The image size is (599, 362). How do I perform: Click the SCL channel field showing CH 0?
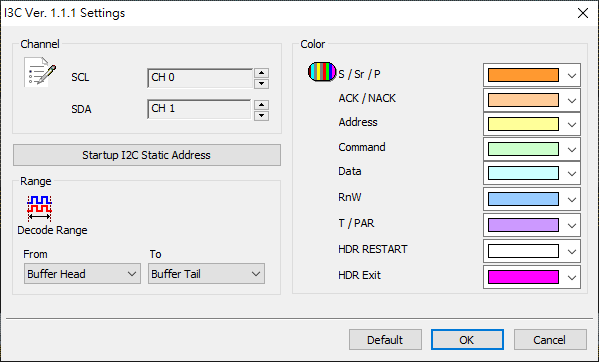200,78
